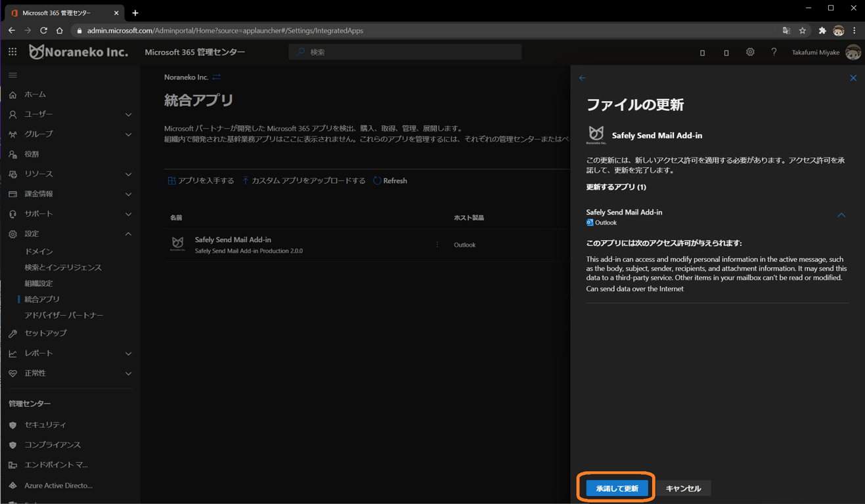Open the app launcher waffle icon
The image size is (865, 504).
click(x=12, y=52)
